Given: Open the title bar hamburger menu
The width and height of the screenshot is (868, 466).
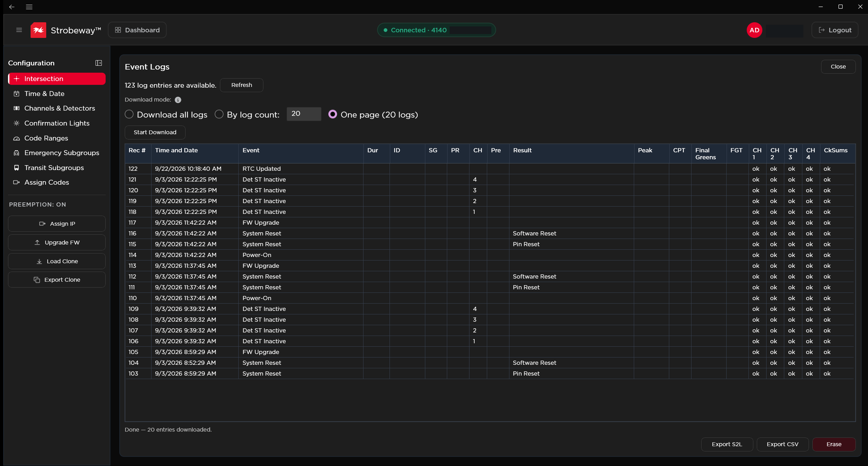Looking at the screenshot, I should click(29, 7).
